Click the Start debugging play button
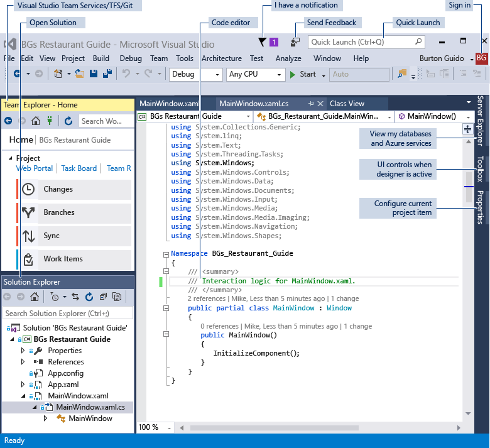This screenshot has height=448, width=490. 293,74
